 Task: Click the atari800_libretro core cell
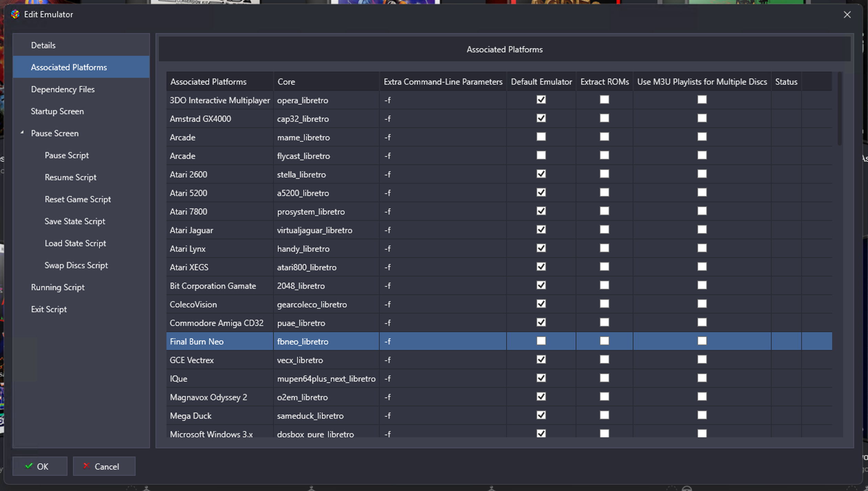(x=326, y=267)
